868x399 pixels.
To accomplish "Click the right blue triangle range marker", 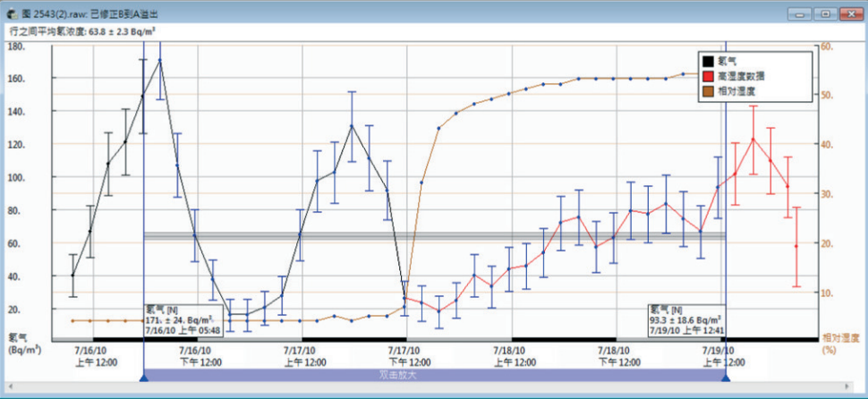I will click(725, 378).
